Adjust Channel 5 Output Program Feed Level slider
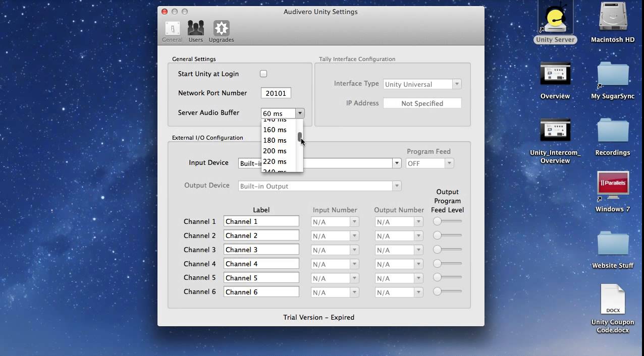The width and height of the screenshot is (644, 356). point(448,277)
